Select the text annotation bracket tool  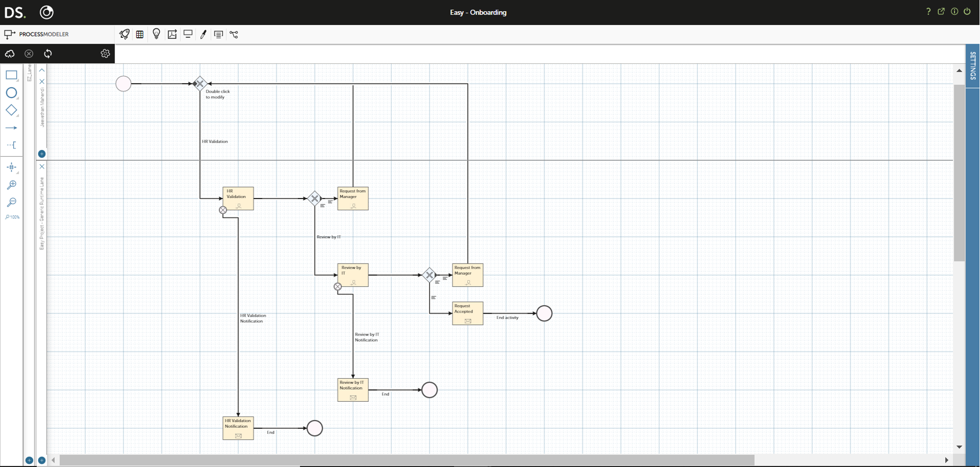click(11, 145)
